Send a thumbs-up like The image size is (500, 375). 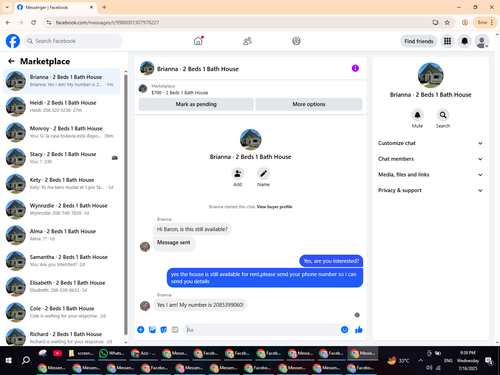(359, 330)
